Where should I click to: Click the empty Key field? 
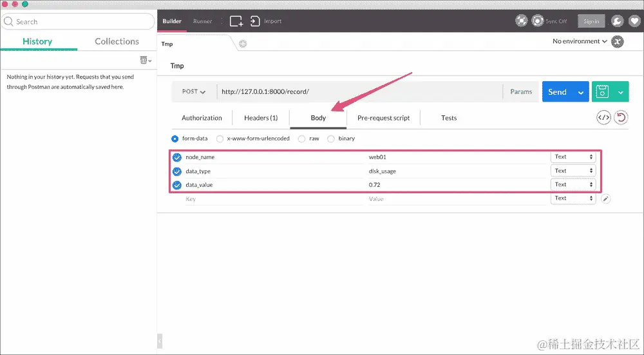point(274,199)
